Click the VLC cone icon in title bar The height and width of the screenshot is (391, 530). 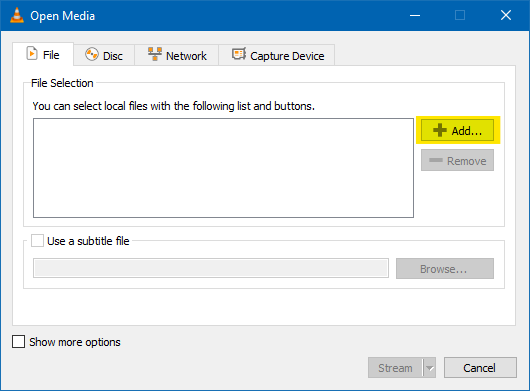click(x=17, y=15)
